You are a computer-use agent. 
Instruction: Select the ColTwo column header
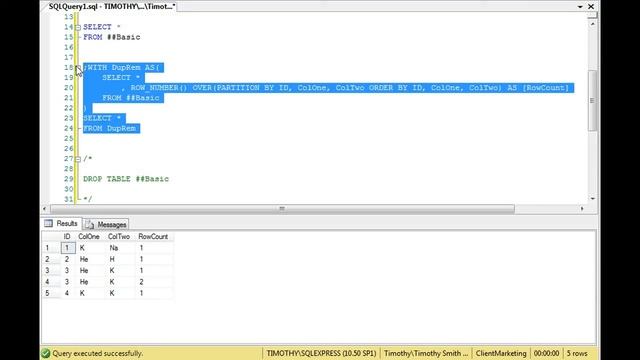[119, 237]
